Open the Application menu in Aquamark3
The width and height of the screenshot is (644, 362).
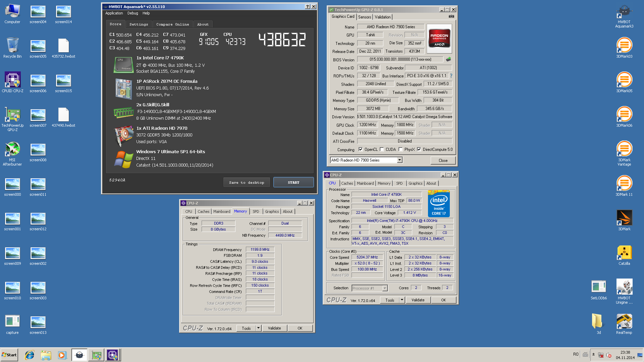114,13
